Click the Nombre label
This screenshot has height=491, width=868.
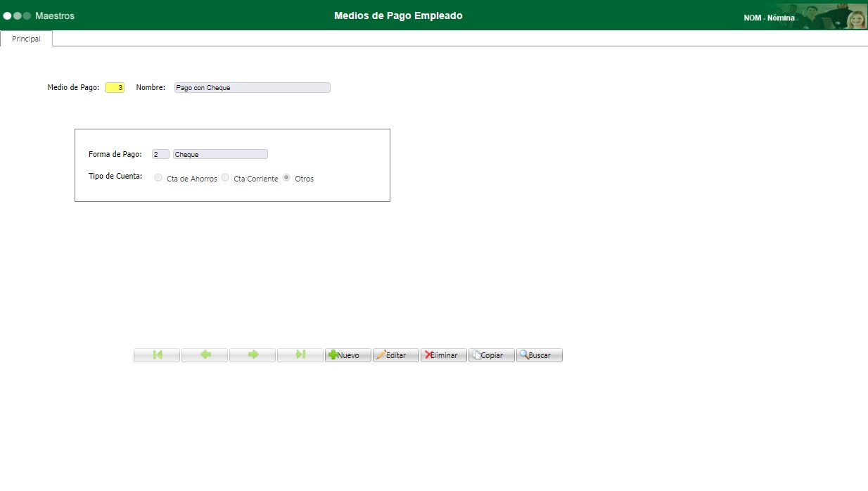(151, 87)
